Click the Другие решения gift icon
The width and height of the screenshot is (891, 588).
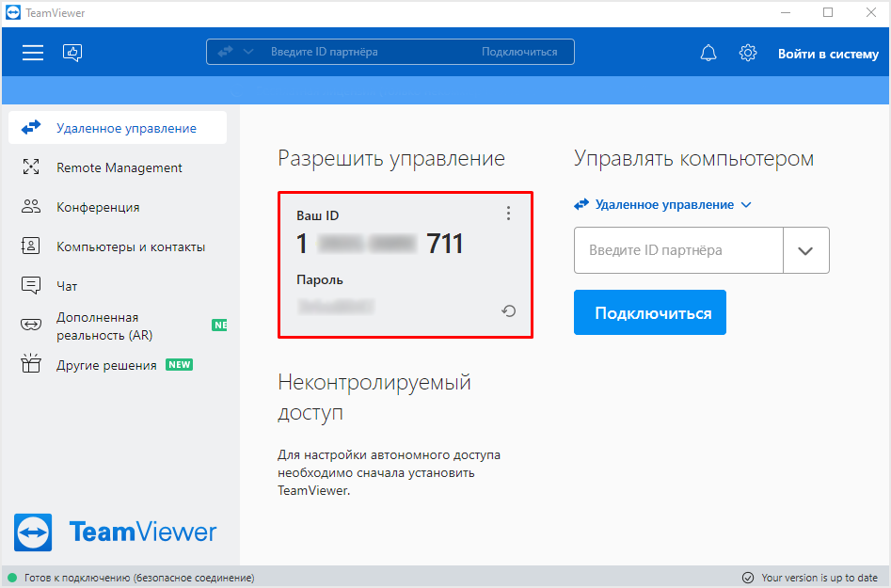pyautogui.click(x=31, y=363)
